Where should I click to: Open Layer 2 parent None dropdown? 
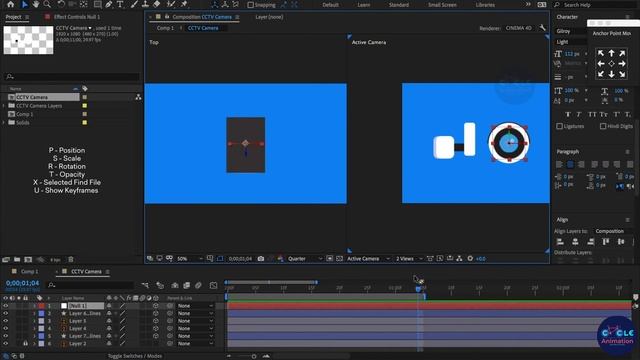click(x=195, y=344)
